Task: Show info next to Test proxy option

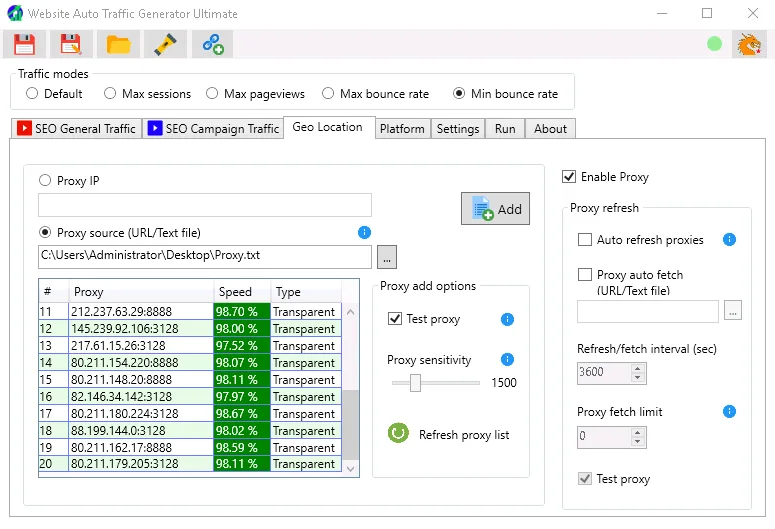Action: (507, 319)
